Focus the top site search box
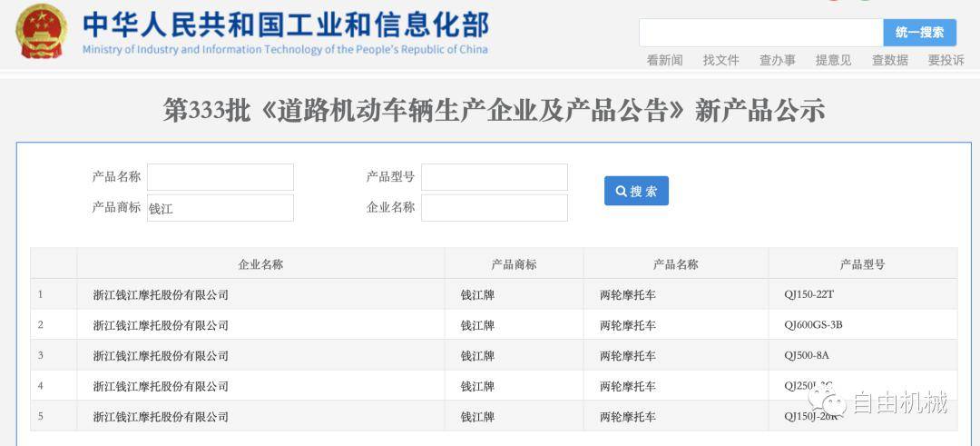The width and height of the screenshot is (980, 446). pyautogui.click(x=760, y=33)
